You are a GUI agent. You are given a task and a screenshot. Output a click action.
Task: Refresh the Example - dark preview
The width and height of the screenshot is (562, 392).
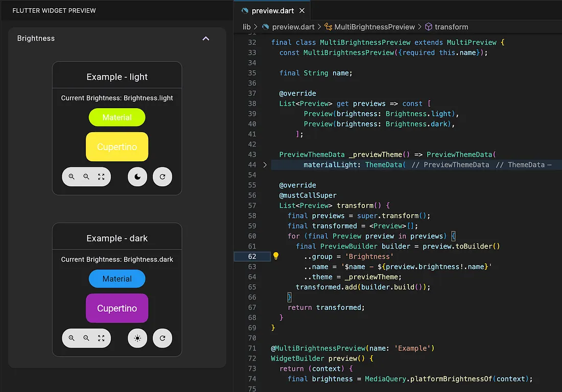pyautogui.click(x=162, y=338)
